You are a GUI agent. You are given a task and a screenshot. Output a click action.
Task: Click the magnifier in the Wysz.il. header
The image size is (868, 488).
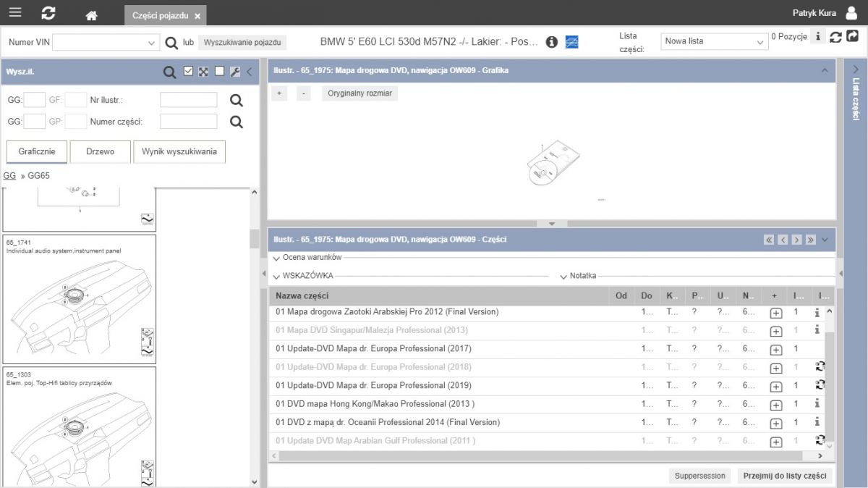click(x=169, y=72)
